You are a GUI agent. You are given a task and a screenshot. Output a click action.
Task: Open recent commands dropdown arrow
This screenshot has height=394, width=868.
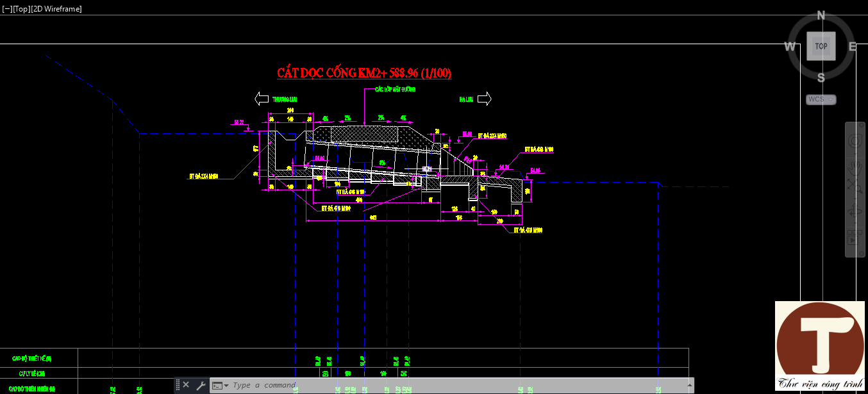coord(226,386)
